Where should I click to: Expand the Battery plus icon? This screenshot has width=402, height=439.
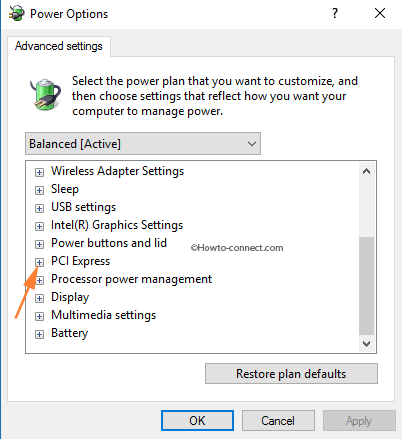click(x=39, y=334)
